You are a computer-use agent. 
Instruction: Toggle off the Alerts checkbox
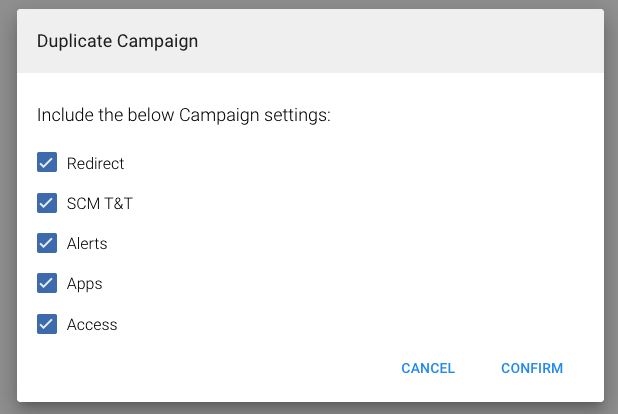click(x=47, y=243)
